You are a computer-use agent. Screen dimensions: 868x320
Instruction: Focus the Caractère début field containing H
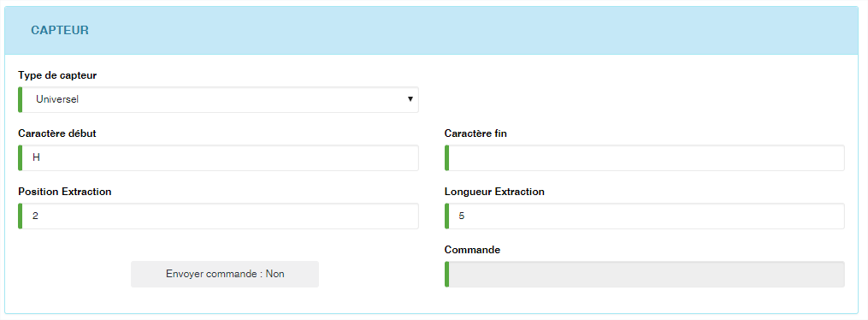[219, 157]
